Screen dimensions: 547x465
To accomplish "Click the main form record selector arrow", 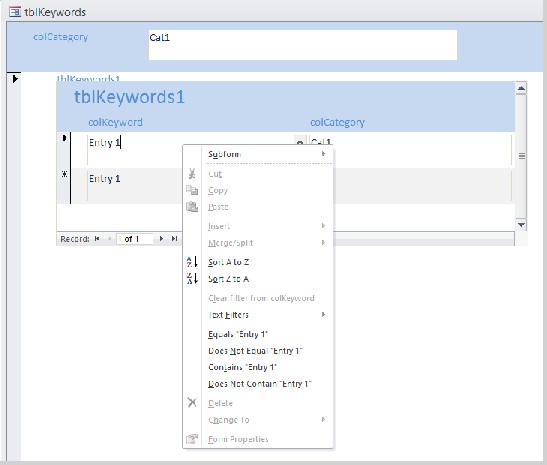I will [15, 79].
